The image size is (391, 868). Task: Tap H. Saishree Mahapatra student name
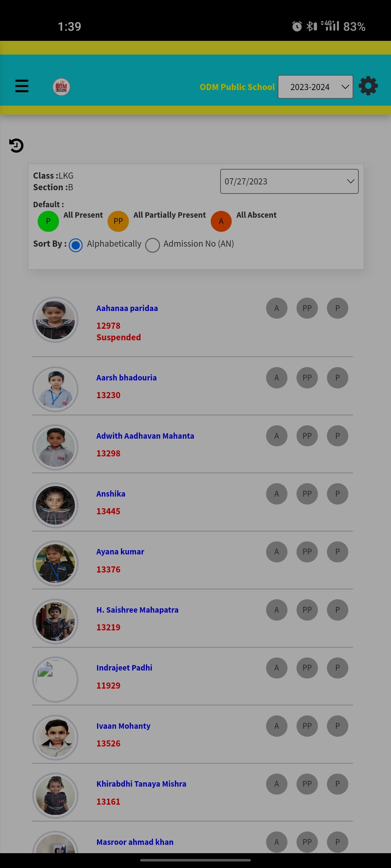pyautogui.click(x=137, y=610)
